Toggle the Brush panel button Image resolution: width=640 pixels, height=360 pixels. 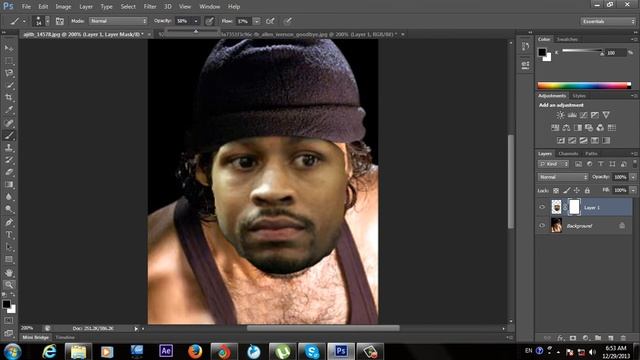coord(60,21)
